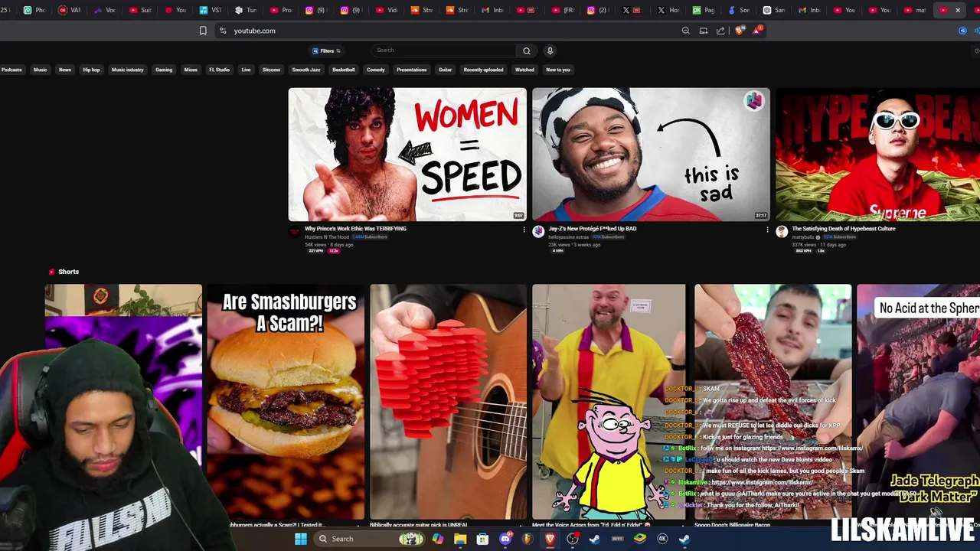
Task: Select the Live category chip
Action: 246,70
